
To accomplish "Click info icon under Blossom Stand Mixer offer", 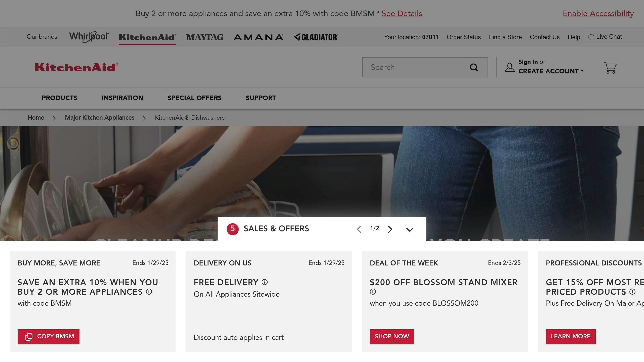I will pos(373,292).
